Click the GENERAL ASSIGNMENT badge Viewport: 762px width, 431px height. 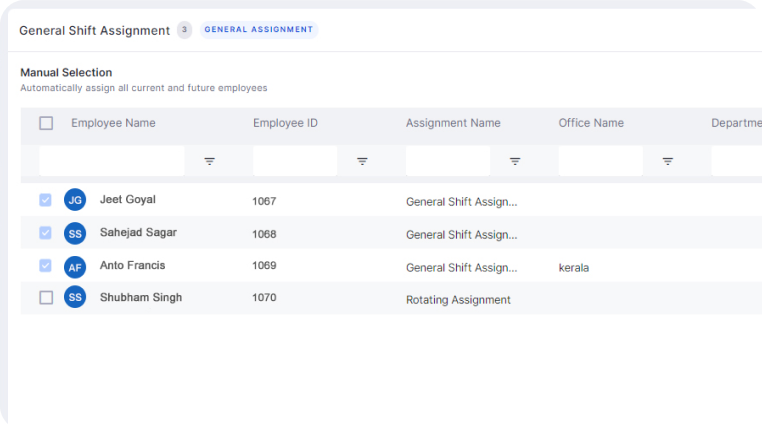point(259,30)
